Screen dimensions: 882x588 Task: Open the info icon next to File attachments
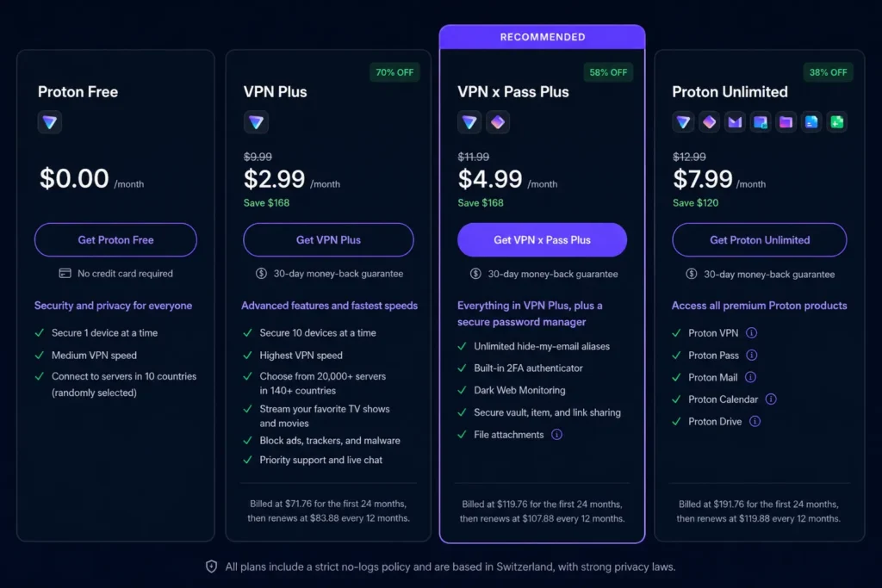tap(556, 435)
